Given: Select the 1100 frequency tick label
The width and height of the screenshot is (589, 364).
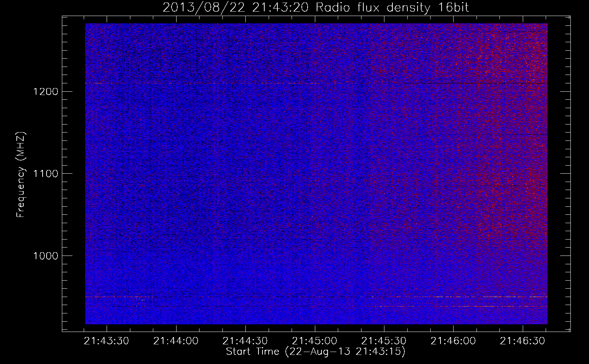Looking at the screenshot, I should 45,174.
